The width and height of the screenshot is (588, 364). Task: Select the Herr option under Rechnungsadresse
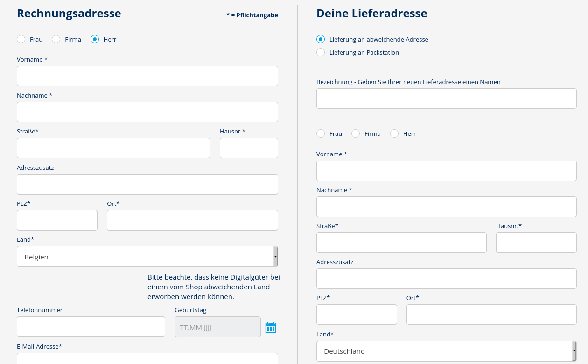95,39
